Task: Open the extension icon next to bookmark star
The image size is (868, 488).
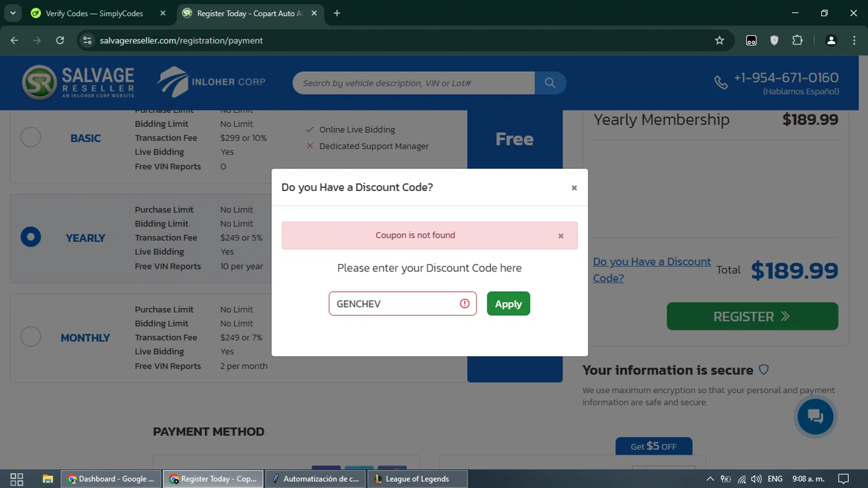Action: click(751, 40)
